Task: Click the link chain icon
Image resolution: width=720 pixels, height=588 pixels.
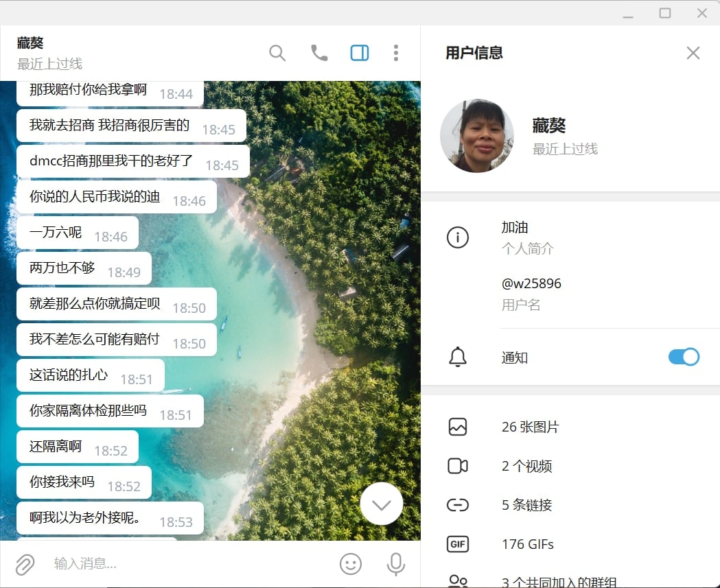Action: (x=458, y=505)
